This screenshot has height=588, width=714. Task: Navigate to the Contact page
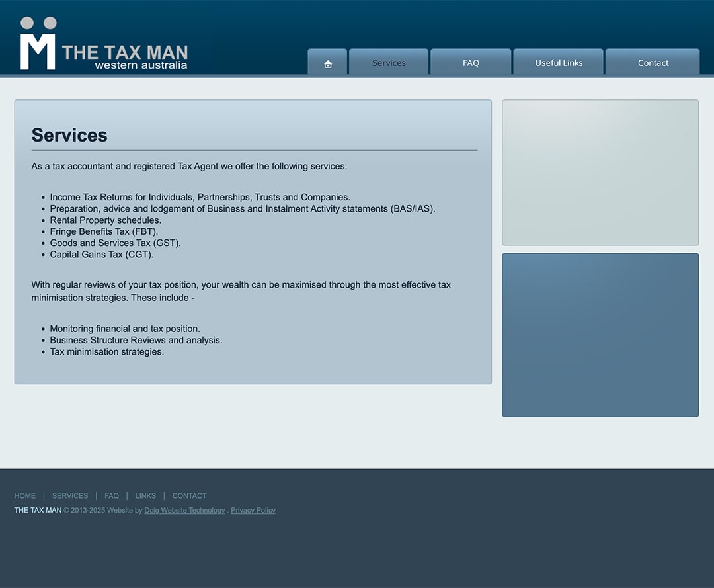(x=653, y=62)
